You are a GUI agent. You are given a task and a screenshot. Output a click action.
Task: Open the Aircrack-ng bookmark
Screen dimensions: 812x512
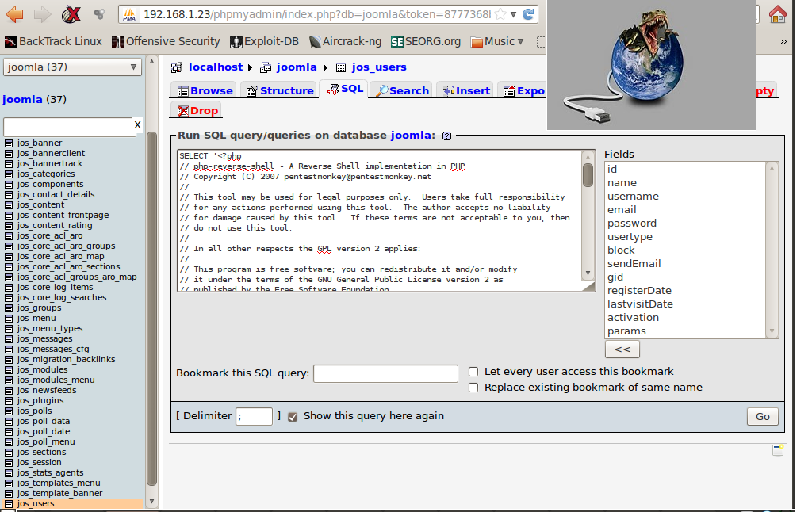point(345,41)
